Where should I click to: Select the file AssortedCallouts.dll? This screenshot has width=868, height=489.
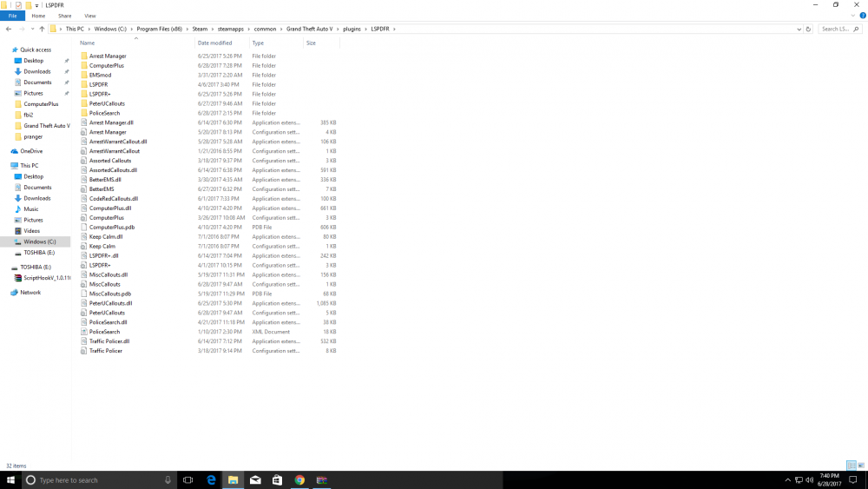click(x=113, y=170)
